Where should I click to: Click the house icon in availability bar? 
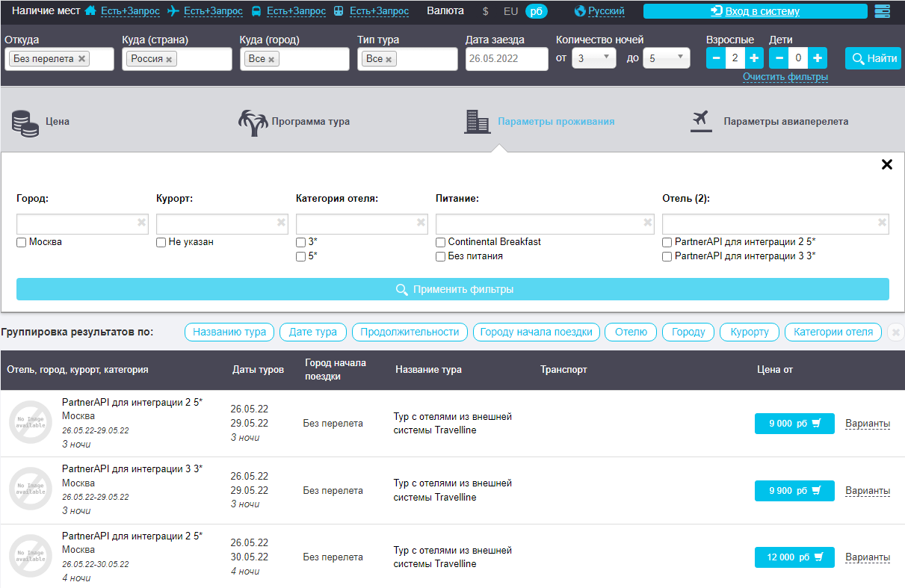point(91,11)
